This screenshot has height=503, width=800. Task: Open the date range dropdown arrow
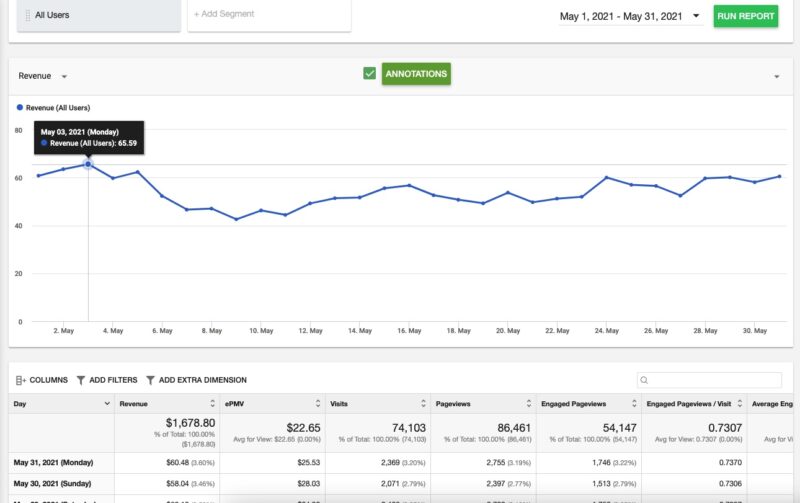click(x=696, y=16)
